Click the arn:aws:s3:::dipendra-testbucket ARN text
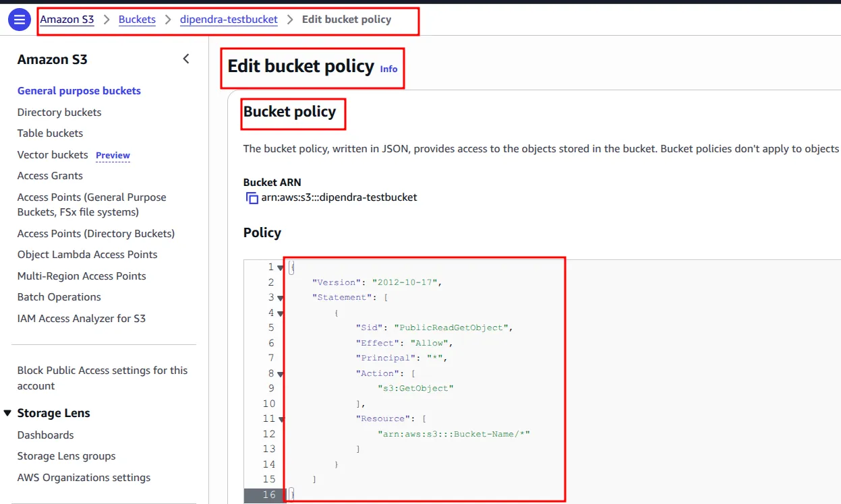The image size is (841, 504). tap(339, 198)
